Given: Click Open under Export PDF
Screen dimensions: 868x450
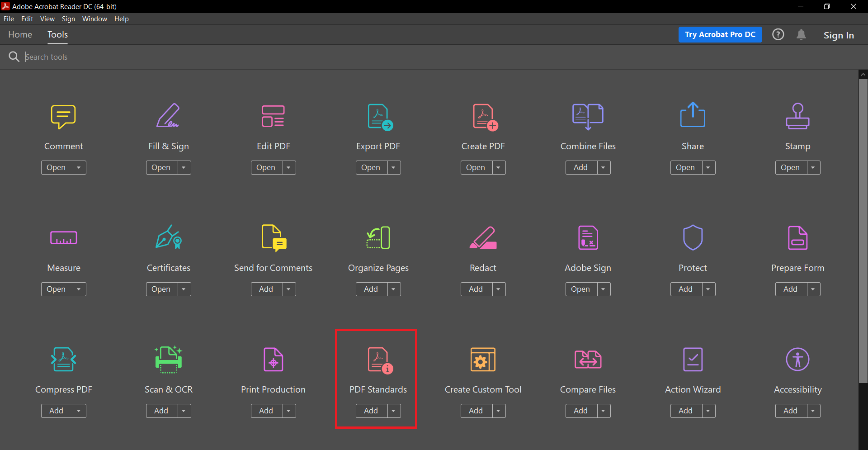Looking at the screenshot, I should pyautogui.click(x=371, y=167).
